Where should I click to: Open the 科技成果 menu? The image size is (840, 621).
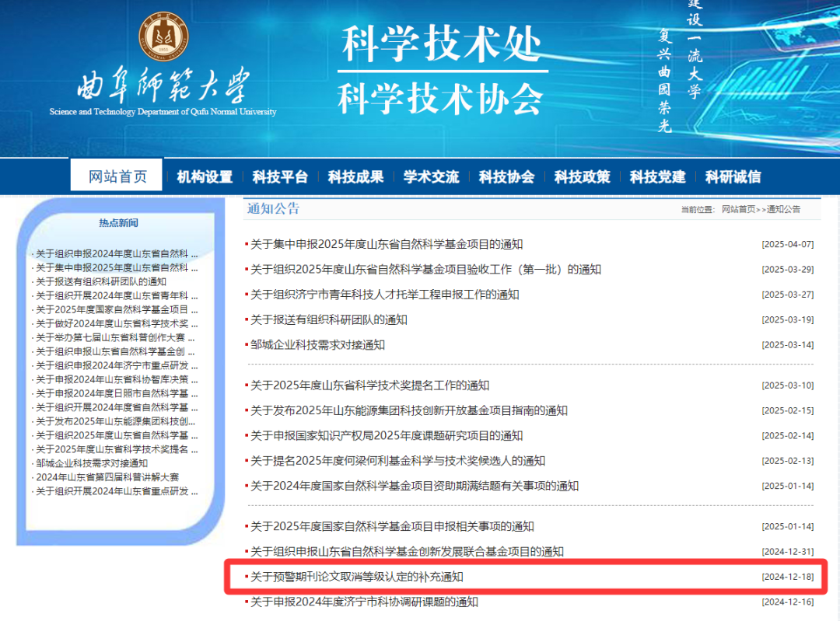coord(357,176)
